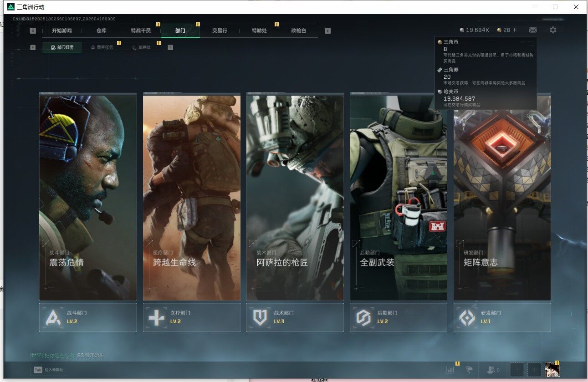This screenshot has height=382, width=588.
Task: Open the 阿萨拉的枪匠 mission card
Action: [295, 198]
